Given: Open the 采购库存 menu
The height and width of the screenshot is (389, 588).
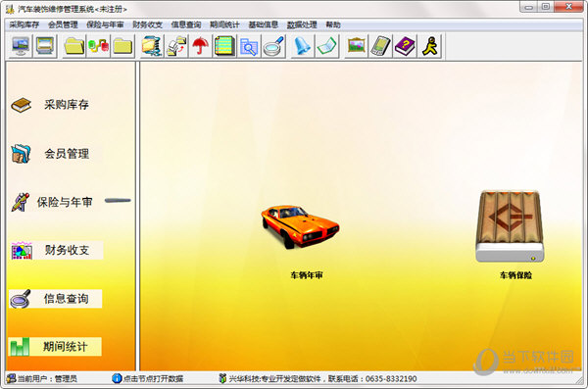Looking at the screenshot, I should 24,24.
